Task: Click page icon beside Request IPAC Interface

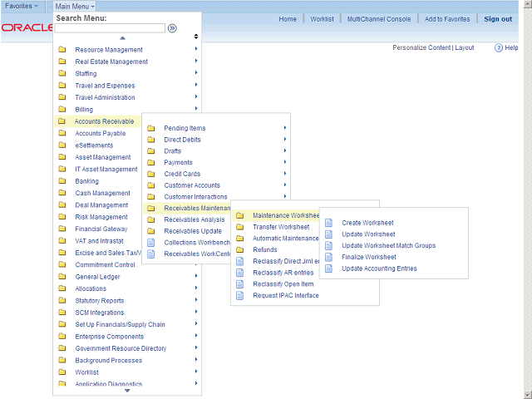Action: 240,296
